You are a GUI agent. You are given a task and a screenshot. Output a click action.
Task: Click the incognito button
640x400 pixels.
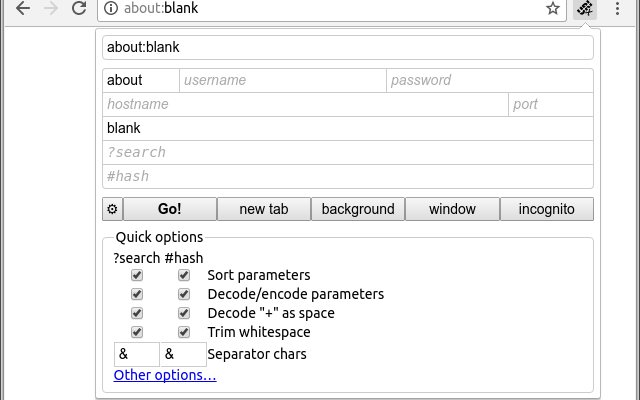(x=547, y=209)
